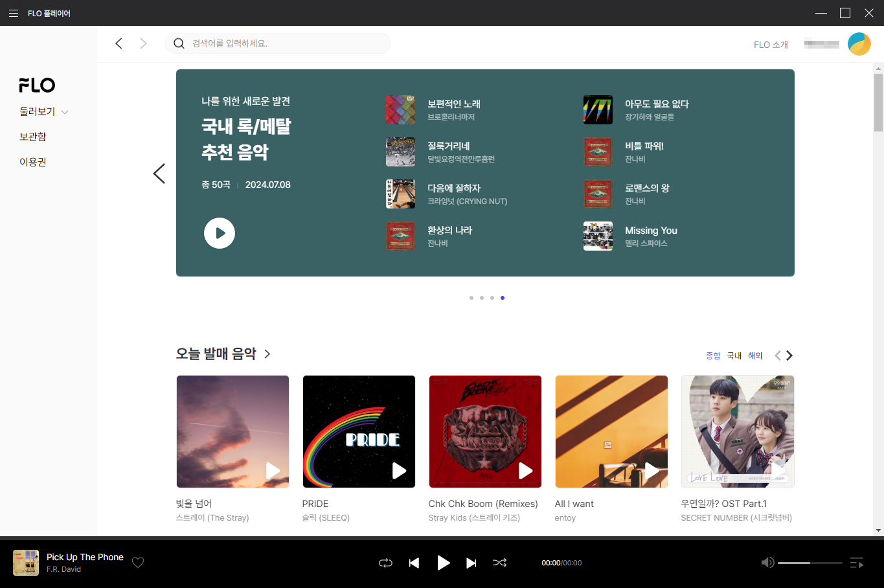
Task: Play the 빛을 넘어 album
Action: 273,471
